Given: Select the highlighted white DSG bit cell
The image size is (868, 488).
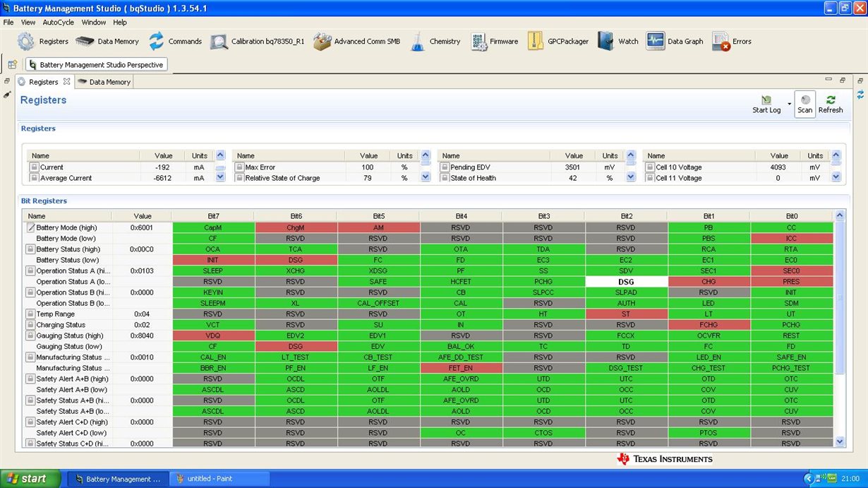Looking at the screenshot, I should [x=626, y=281].
